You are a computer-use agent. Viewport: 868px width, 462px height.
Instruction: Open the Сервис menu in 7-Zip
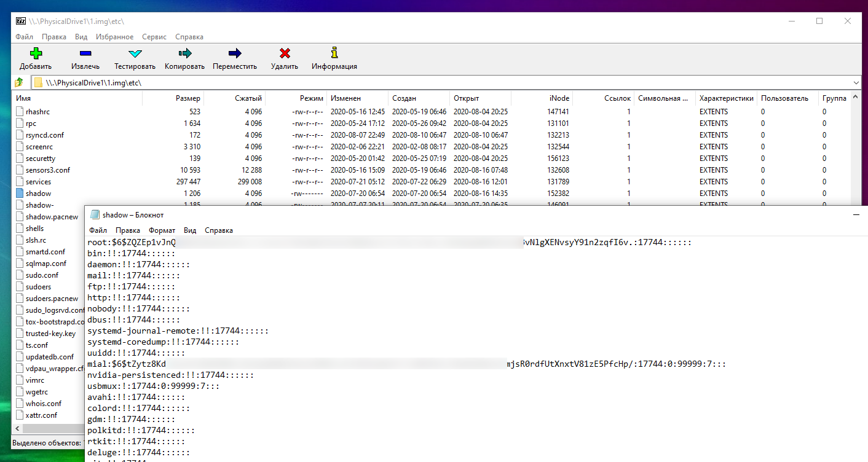[x=154, y=37]
